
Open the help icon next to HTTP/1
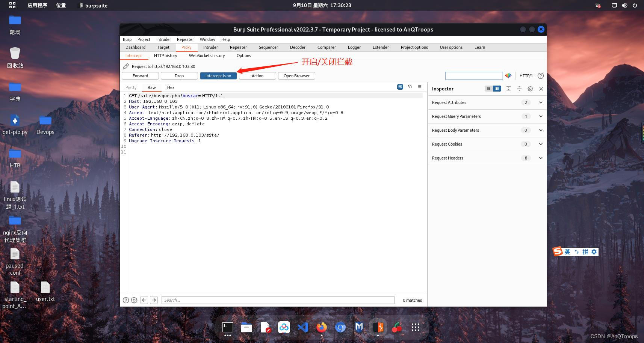tap(541, 76)
